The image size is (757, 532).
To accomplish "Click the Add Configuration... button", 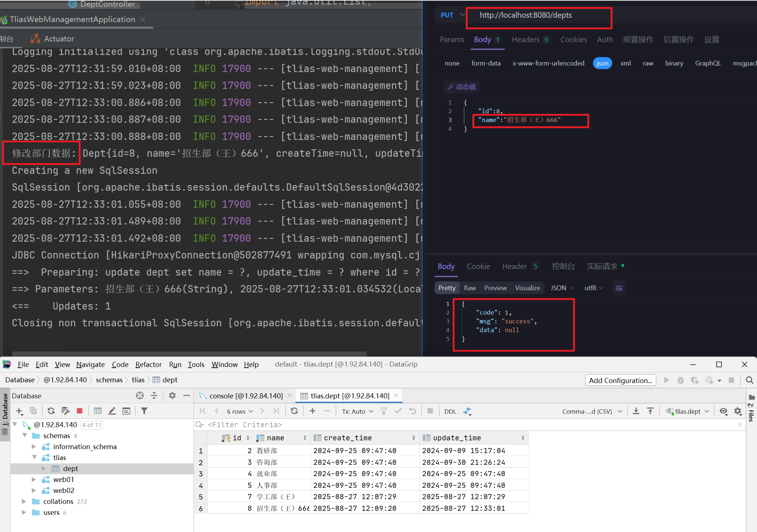I will coord(620,380).
